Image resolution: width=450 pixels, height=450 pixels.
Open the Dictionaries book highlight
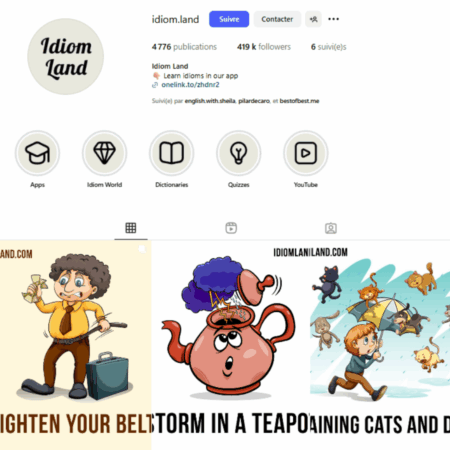pos(172,153)
